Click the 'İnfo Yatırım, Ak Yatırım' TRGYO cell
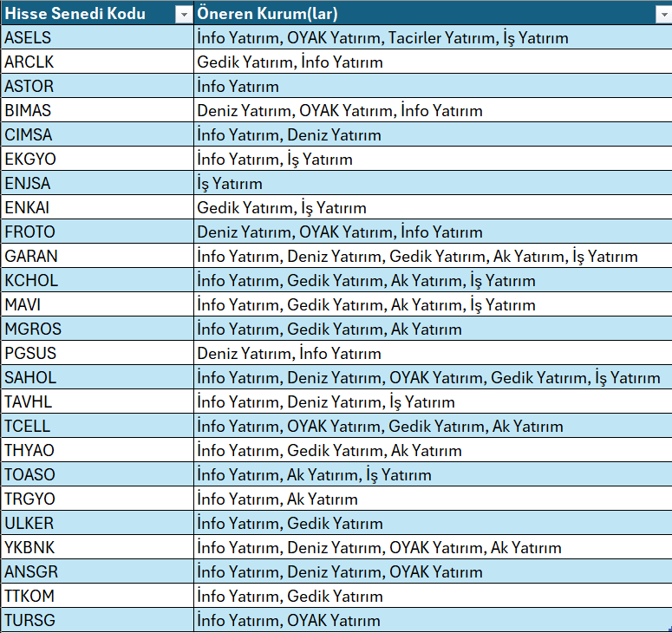This screenshot has width=672, height=633. coord(433,499)
